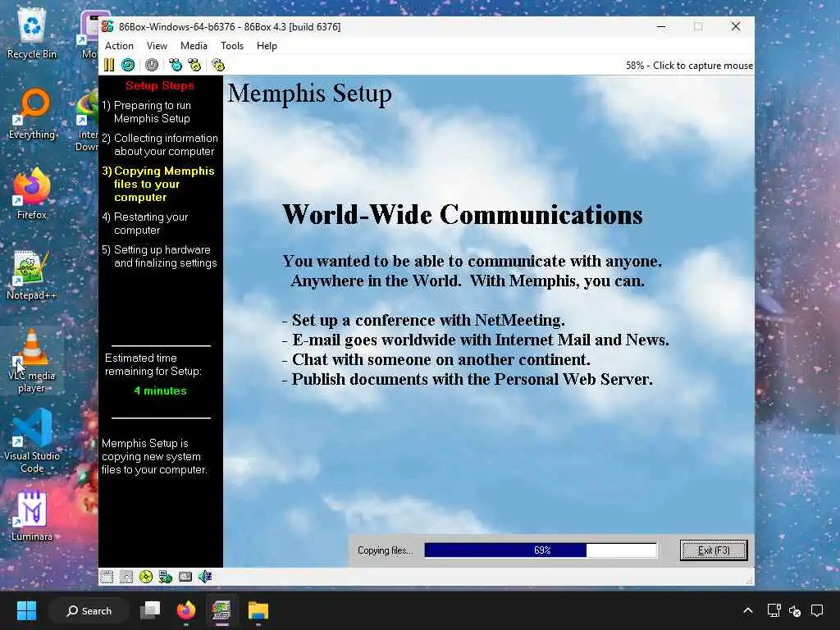Click the CD-ROM disc status icon
Screen dimensions: 840x630
[146, 577]
